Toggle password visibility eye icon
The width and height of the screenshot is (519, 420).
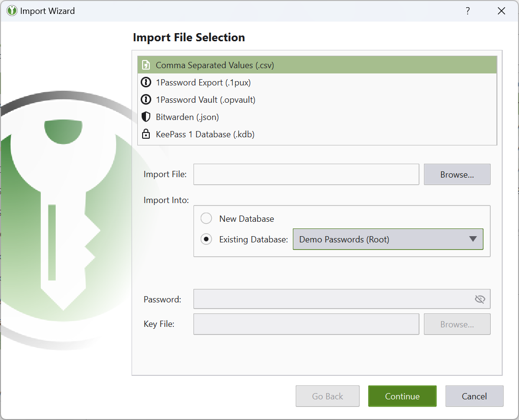(x=480, y=299)
